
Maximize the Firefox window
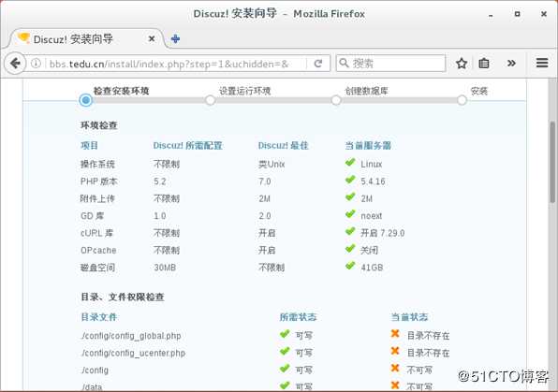tap(518, 14)
